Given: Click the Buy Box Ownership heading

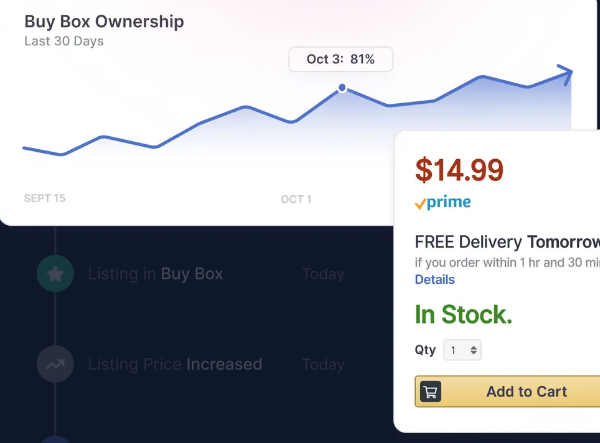Looking at the screenshot, I should [104, 21].
